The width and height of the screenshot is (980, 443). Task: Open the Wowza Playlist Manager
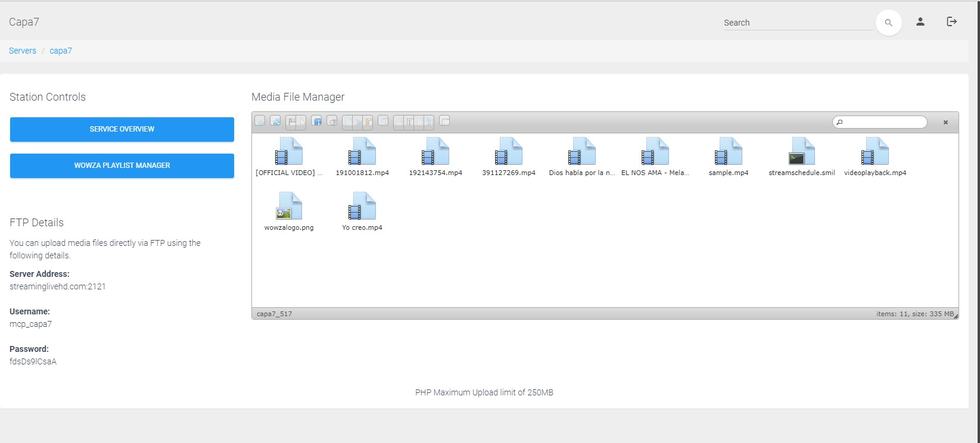point(122,166)
